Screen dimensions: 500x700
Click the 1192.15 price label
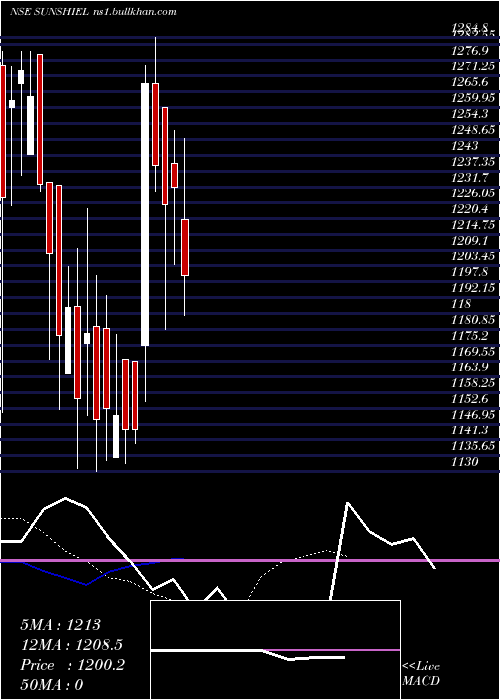click(473, 288)
